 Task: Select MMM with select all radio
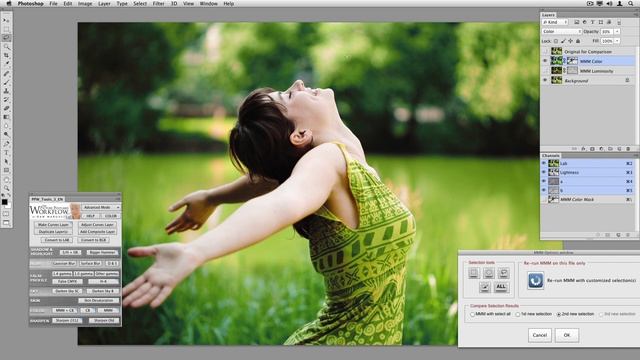pos(472,314)
